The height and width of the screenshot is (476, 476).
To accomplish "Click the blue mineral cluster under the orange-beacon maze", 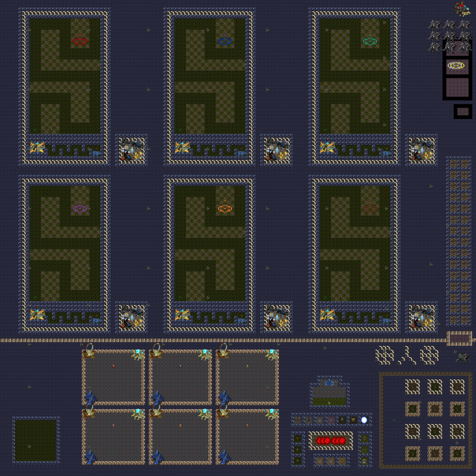I will (242, 320).
